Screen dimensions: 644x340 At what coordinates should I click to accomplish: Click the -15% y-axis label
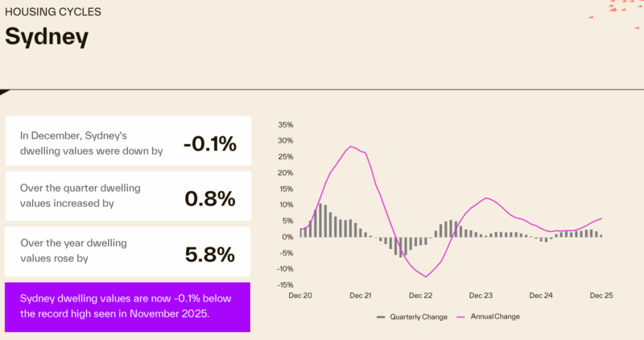tap(283, 284)
